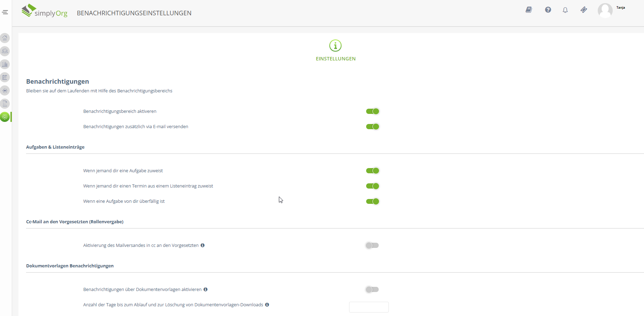Click the green settings gear sidebar icon
The height and width of the screenshot is (316, 644).
tap(5, 117)
